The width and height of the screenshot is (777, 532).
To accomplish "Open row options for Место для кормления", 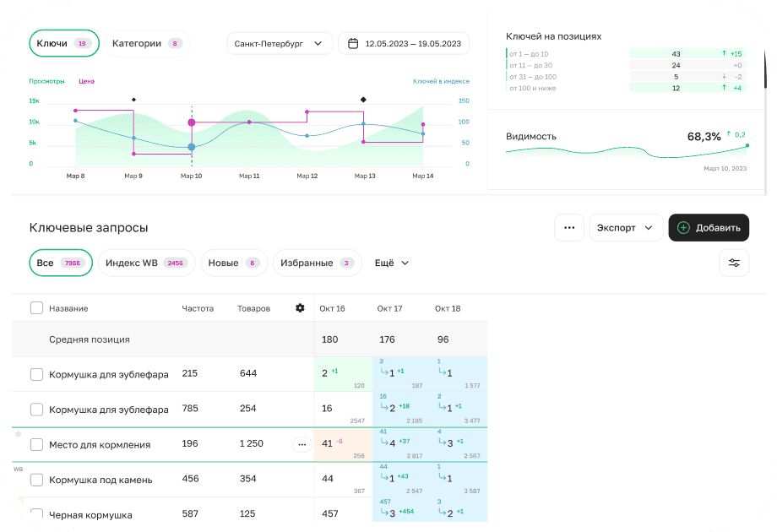I will point(302,444).
